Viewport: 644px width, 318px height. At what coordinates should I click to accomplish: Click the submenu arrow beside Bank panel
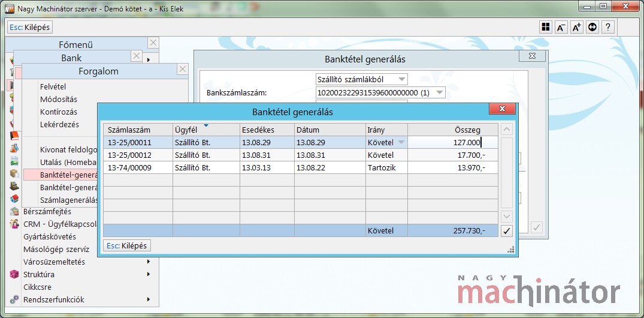(x=148, y=60)
